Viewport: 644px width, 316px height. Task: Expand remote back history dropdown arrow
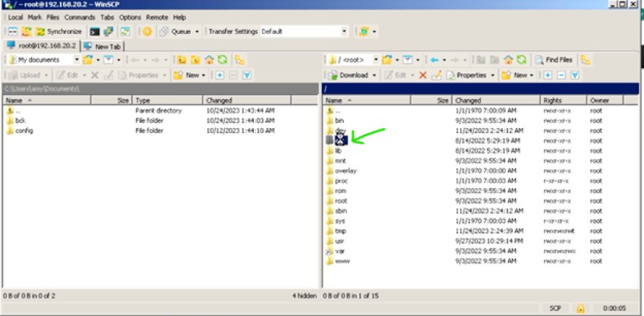click(x=444, y=60)
